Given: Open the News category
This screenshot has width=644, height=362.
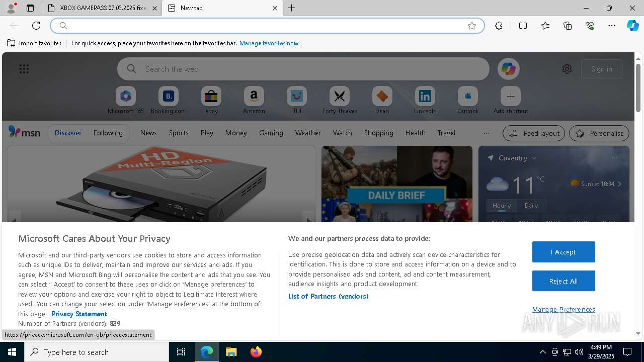Looking at the screenshot, I should pos(148,133).
